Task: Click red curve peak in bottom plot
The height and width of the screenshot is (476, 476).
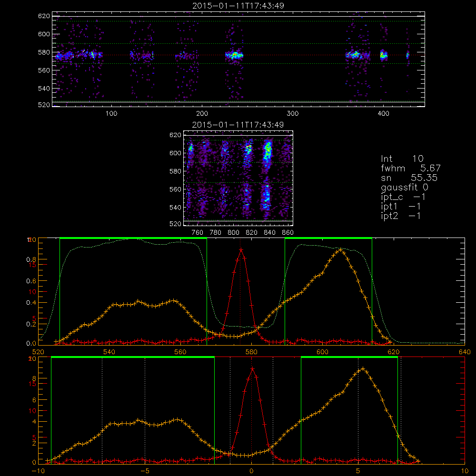Action: (x=252, y=369)
